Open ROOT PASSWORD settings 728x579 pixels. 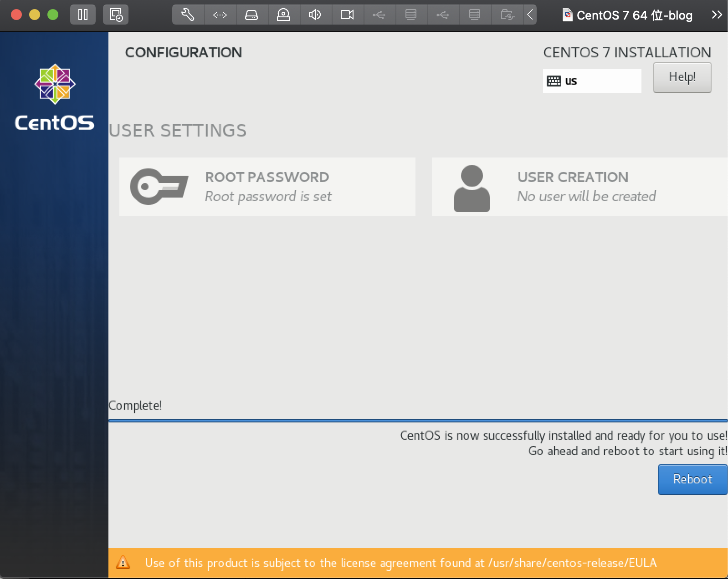pyautogui.click(x=267, y=187)
